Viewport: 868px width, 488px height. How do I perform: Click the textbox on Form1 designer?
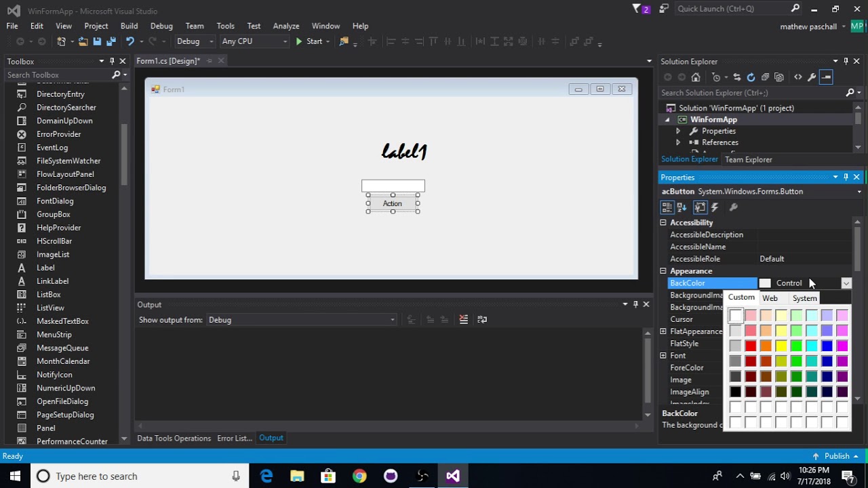point(393,186)
